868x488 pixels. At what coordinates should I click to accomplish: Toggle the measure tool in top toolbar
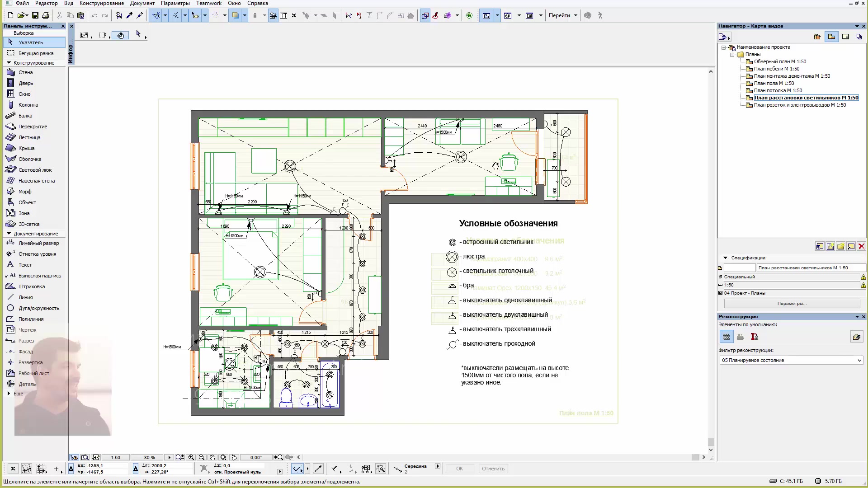283,15
